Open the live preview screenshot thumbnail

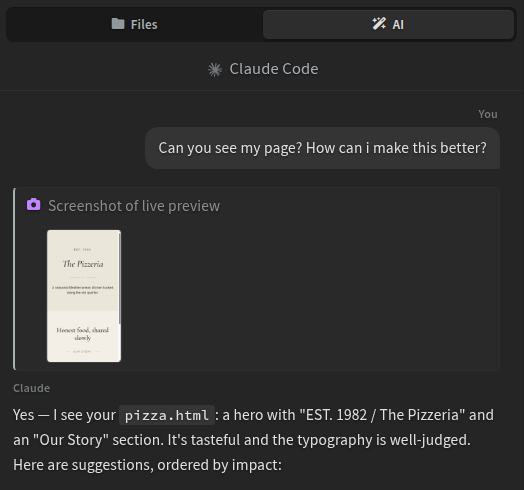pos(84,296)
